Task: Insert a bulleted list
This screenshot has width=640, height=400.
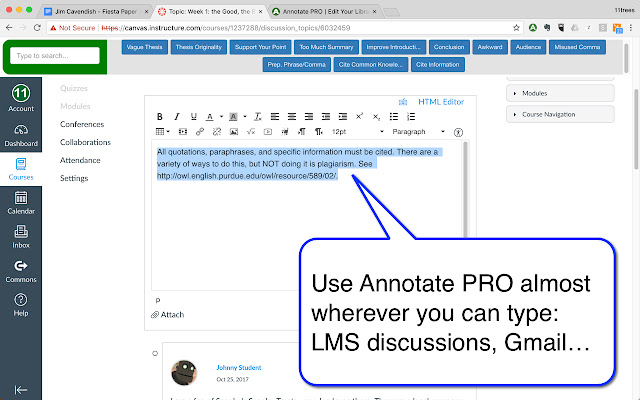Action: coord(393,117)
